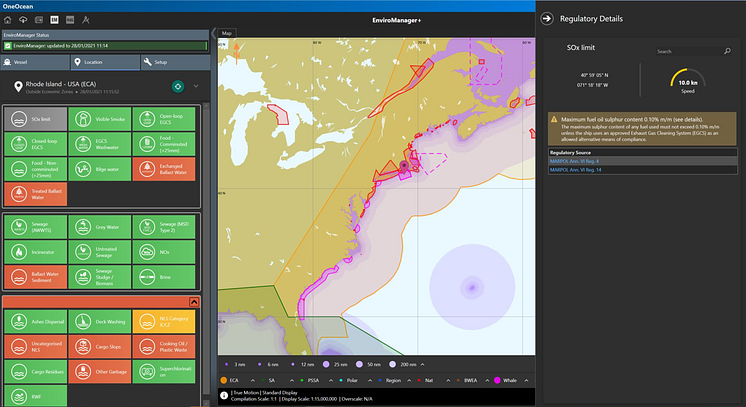Collapse Regulatory Details with arrow icon
The width and height of the screenshot is (746, 407).
pos(547,19)
